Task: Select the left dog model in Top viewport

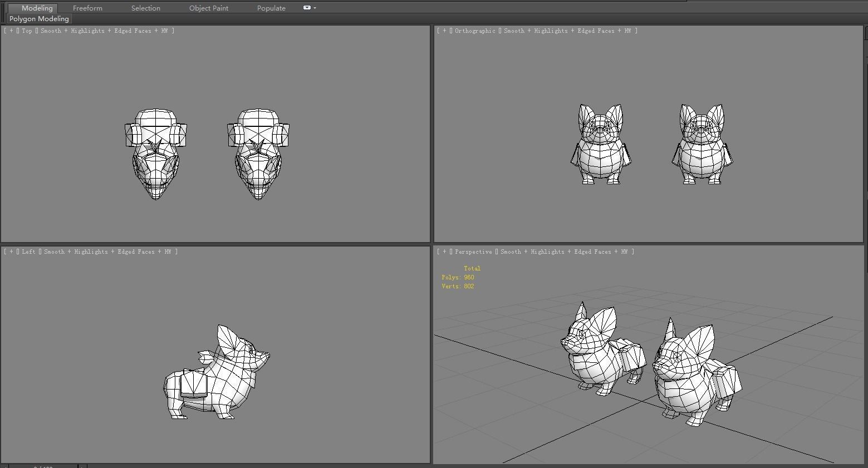Action: point(156,154)
